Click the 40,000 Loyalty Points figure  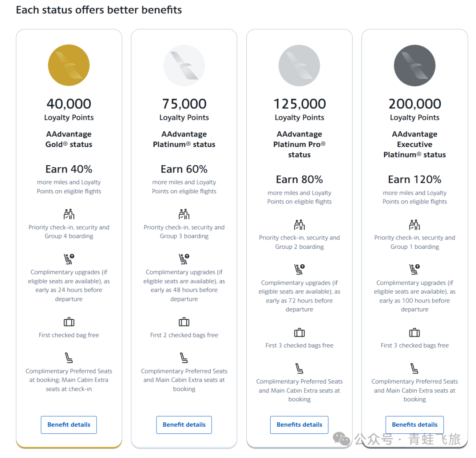pyautogui.click(x=69, y=104)
